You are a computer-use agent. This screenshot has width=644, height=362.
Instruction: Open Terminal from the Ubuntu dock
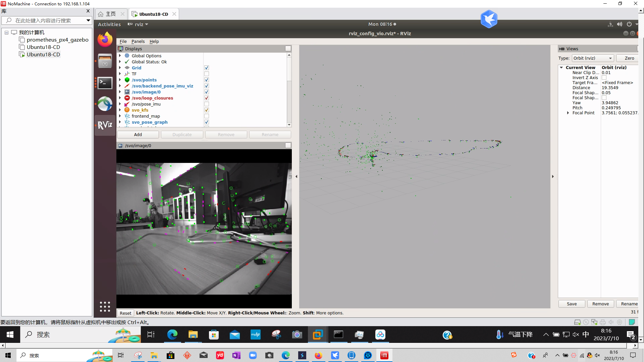[105, 83]
